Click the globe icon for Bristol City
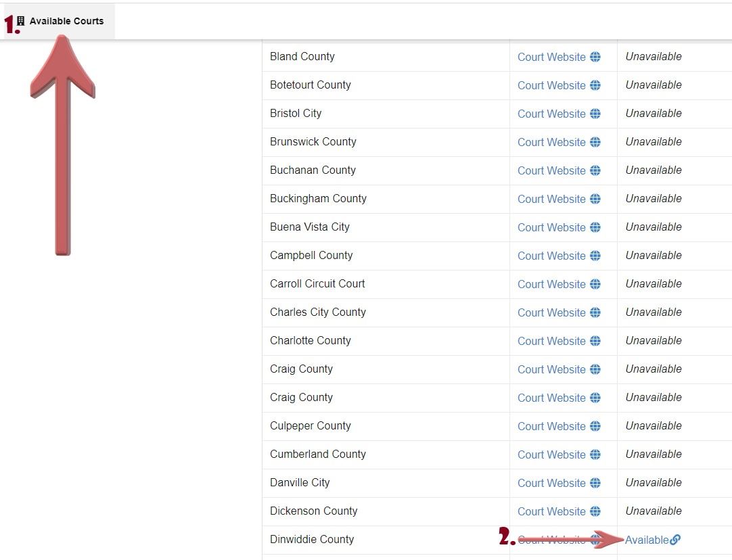Screen dimensions: 732x560 pos(595,114)
